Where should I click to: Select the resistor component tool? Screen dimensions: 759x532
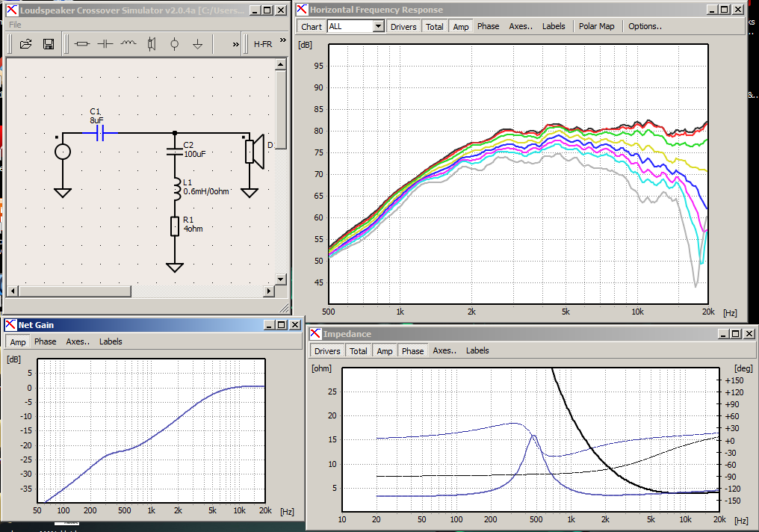tap(82, 44)
